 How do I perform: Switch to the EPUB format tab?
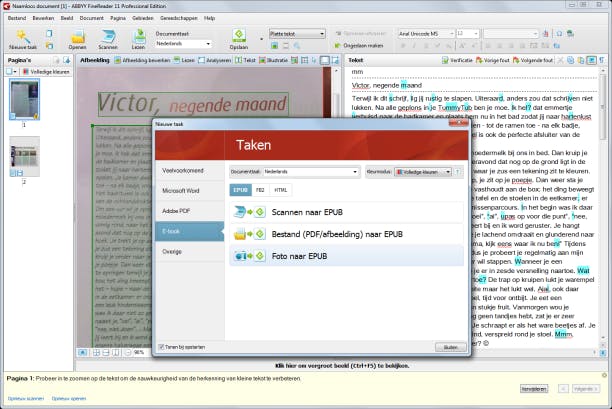240,190
